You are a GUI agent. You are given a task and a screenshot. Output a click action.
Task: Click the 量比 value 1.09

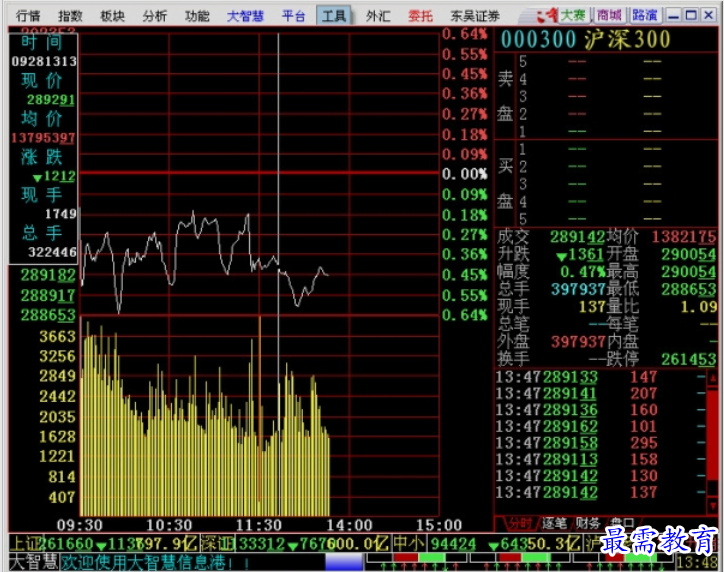(699, 307)
